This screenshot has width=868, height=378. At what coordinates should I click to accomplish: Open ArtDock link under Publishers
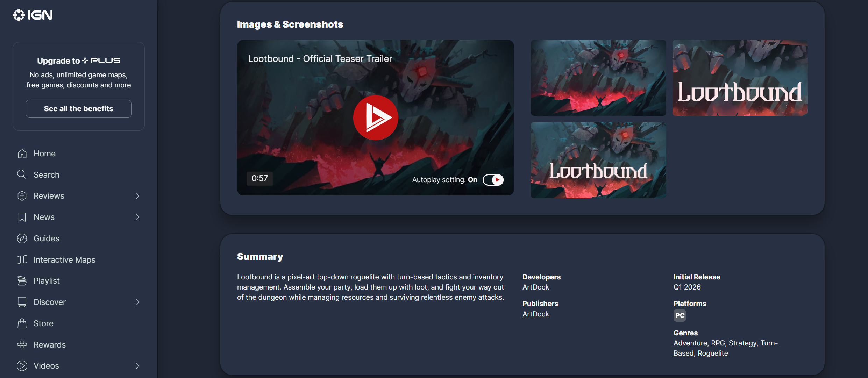[536, 314]
